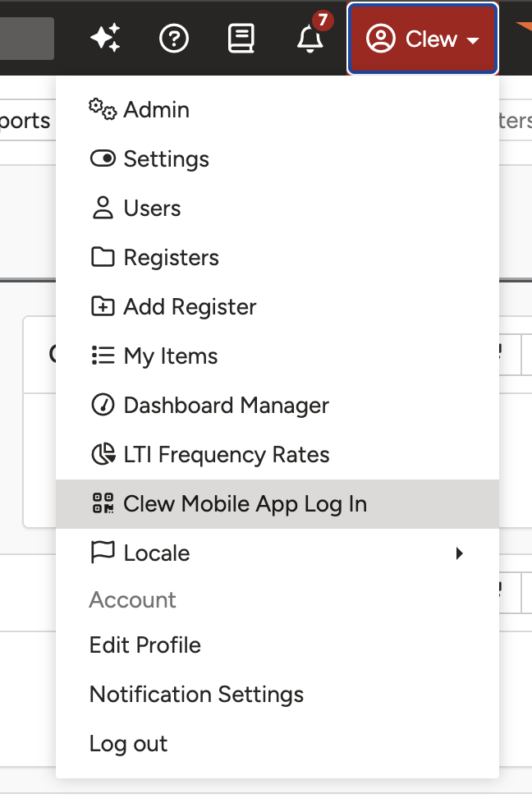
Task: Choose Clew Mobile App Log In
Action: 277,504
